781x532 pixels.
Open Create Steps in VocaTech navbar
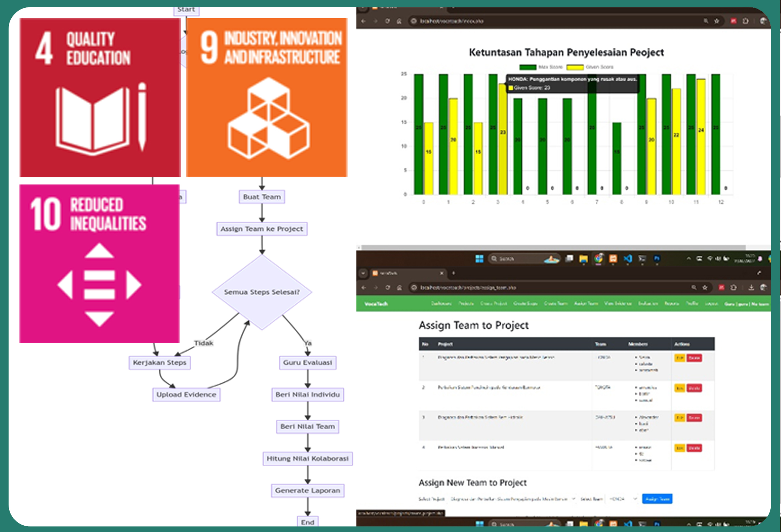(525, 304)
